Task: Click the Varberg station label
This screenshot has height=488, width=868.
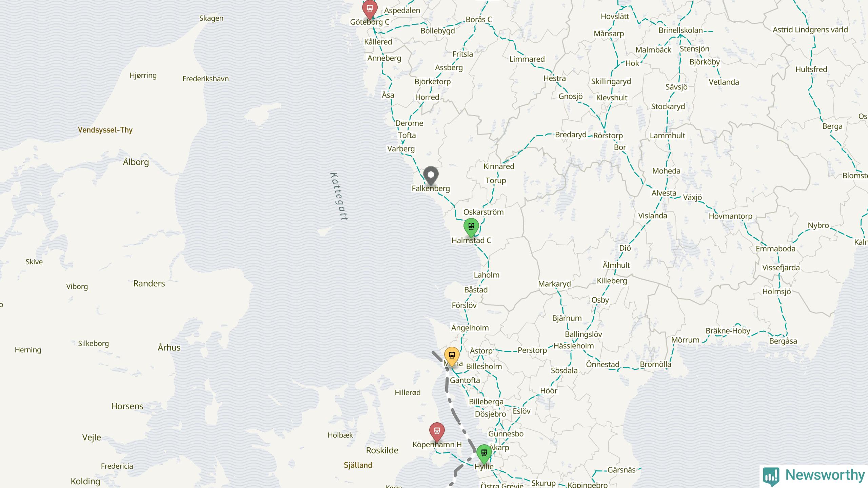Action: click(x=401, y=149)
